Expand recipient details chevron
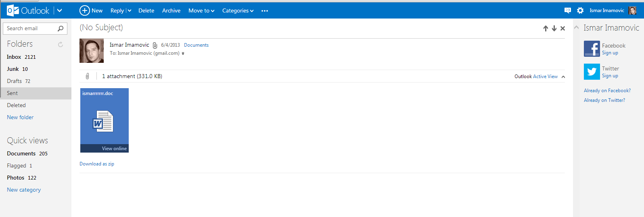Viewport: 644px width, 217px height. (183, 54)
